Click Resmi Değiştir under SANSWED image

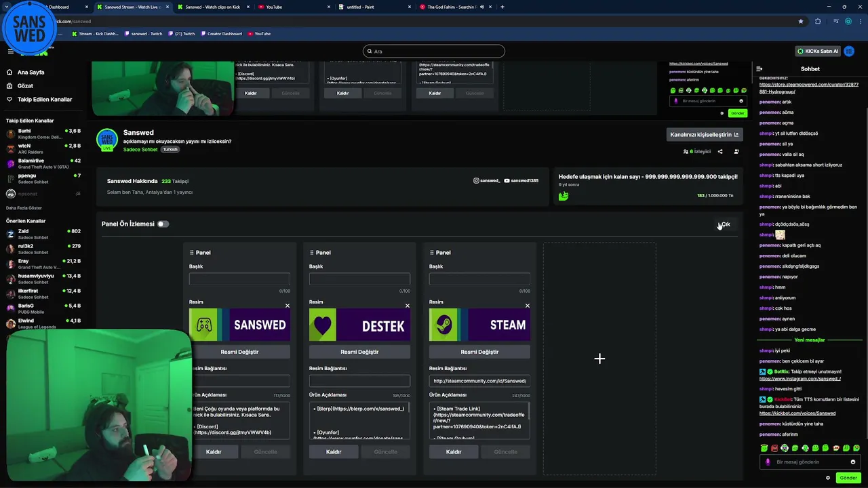pyautogui.click(x=239, y=352)
